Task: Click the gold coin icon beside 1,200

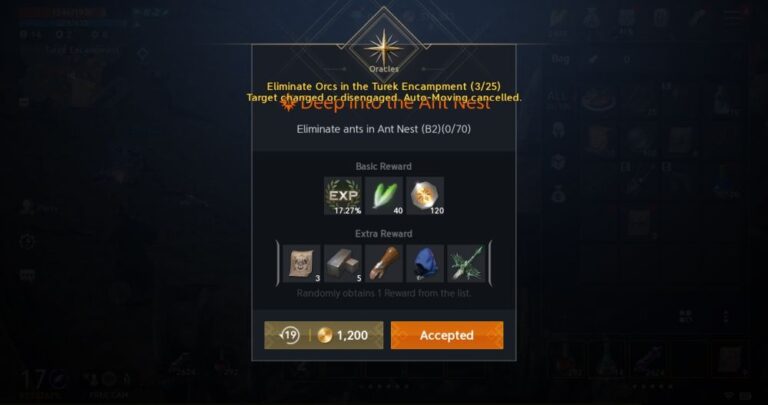Action: (x=324, y=335)
